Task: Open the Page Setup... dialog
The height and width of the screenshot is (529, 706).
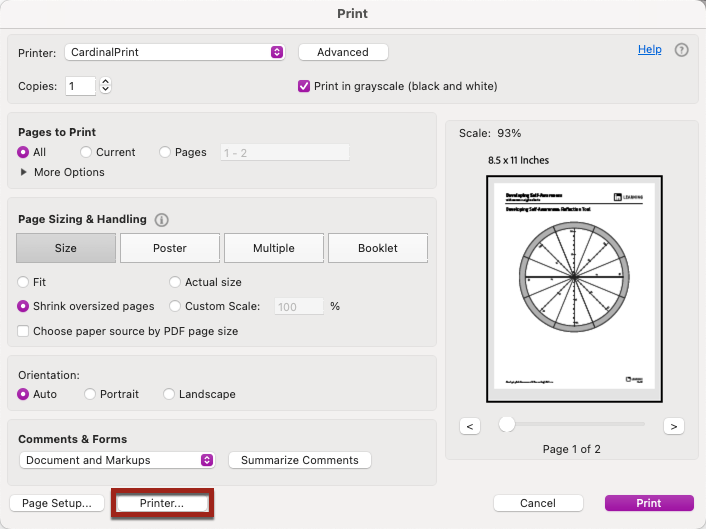Action: (x=57, y=503)
